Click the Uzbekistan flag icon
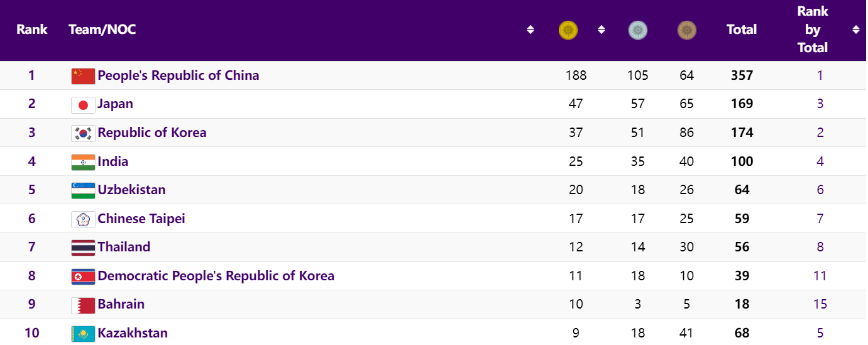This screenshot has width=868, height=345. pyautogui.click(x=83, y=190)
